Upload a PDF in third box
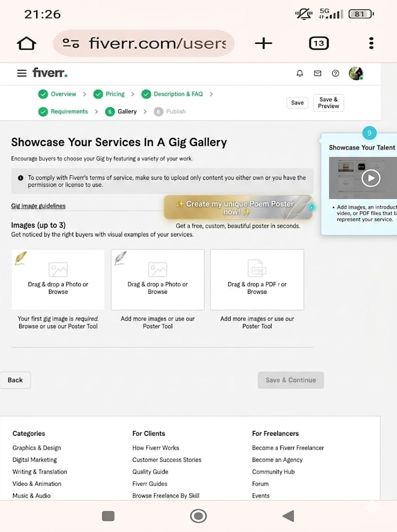 click(x=257, y=280)
